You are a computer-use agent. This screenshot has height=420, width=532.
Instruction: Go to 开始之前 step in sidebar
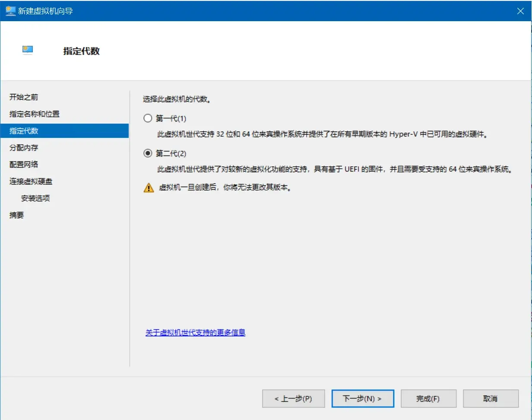click(27, 97)
